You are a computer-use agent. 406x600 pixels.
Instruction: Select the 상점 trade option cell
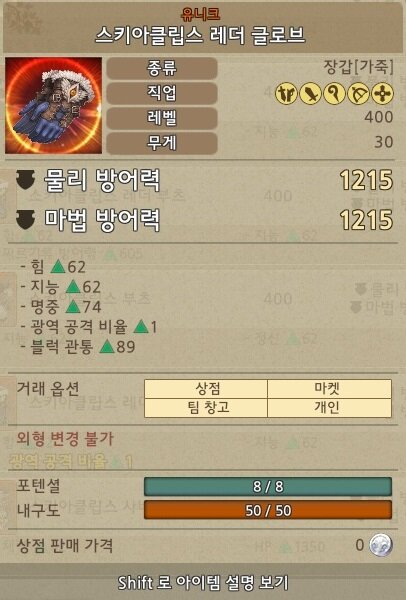206,389
